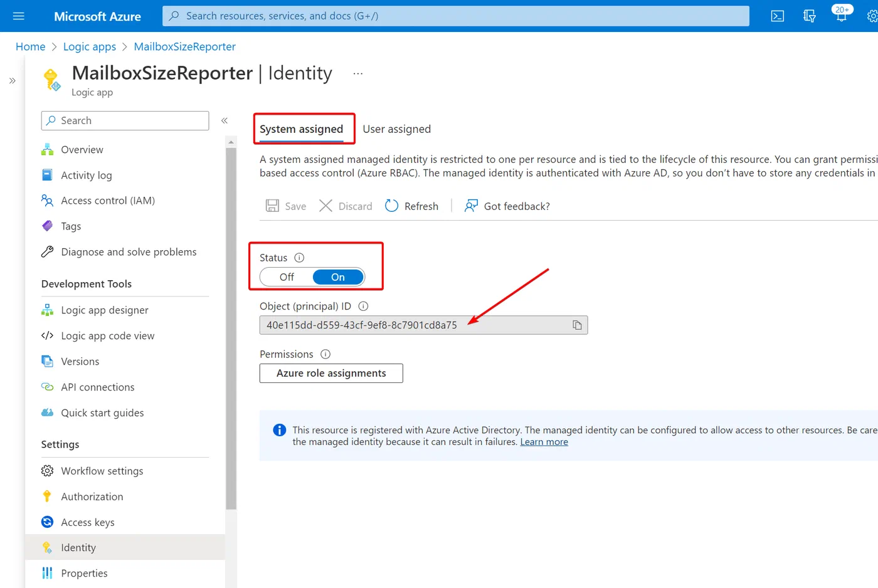Open Workflow settings
The width and height of the screenshot is (878, 588).
(125, 471)
